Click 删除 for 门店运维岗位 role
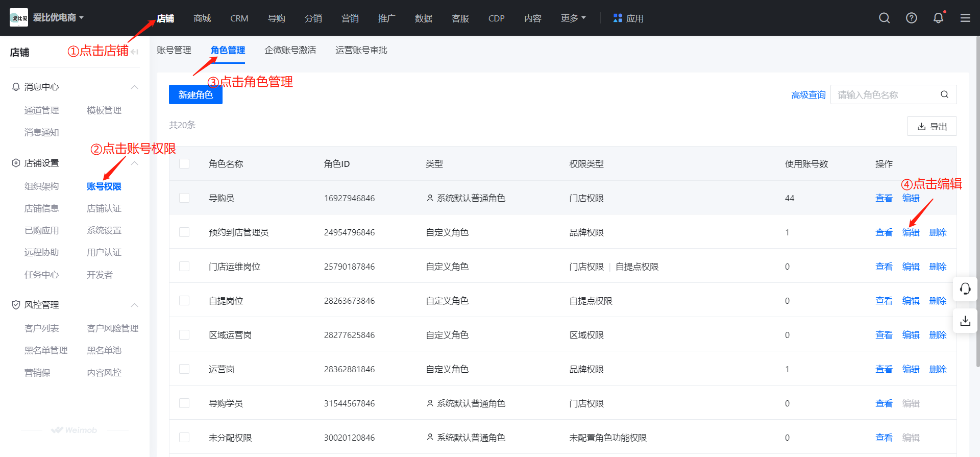This screenshot has width=980, height=457. (x=938, y=266)
